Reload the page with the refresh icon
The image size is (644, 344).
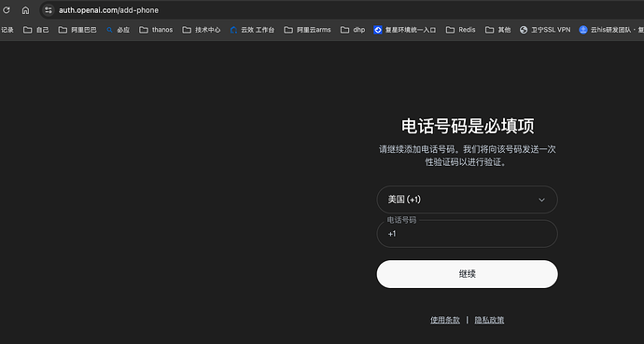7,10
